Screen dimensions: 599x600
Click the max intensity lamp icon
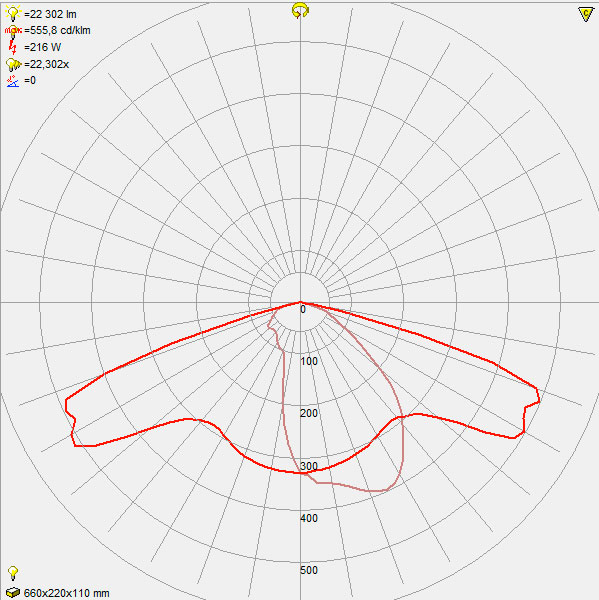pos(13,31)
